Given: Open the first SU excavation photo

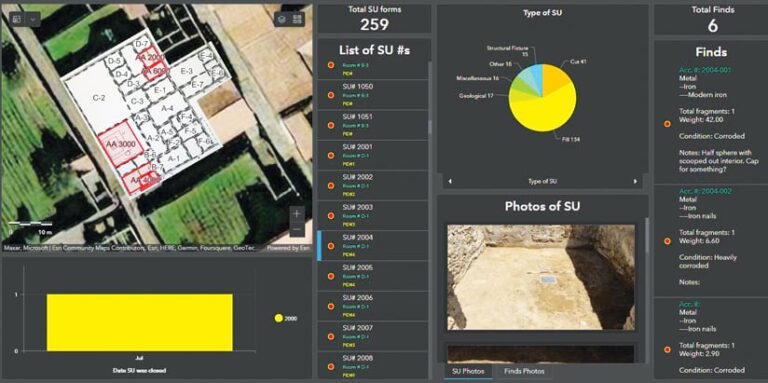Looking at the screenshot, I should [x=541, y=277].
